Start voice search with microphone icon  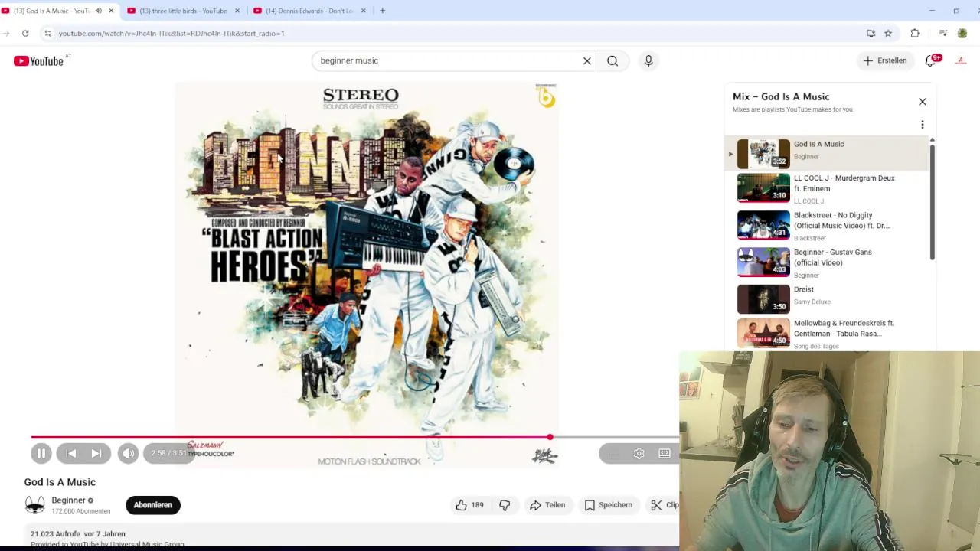[x=648, y=60]
